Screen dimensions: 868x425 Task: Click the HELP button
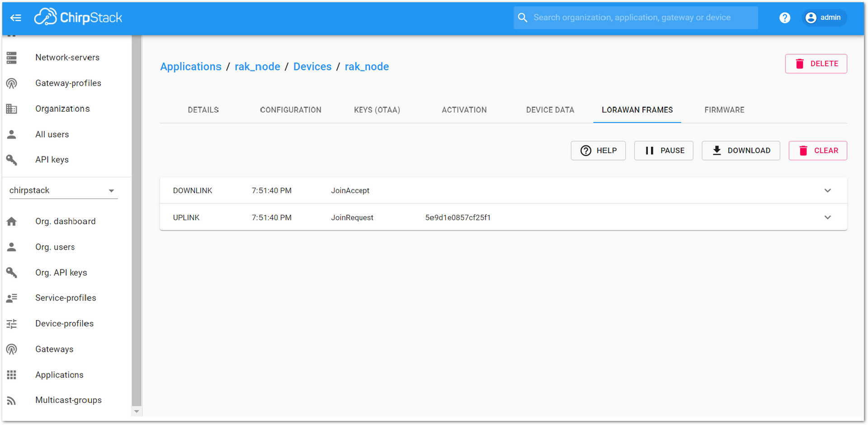598,151
